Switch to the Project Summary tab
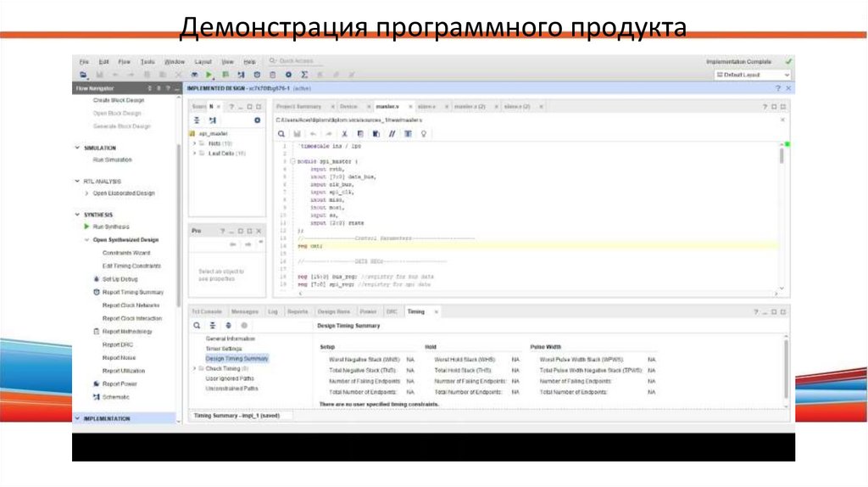The width and height of the screenshot is (868, 487). coord(299,106)
